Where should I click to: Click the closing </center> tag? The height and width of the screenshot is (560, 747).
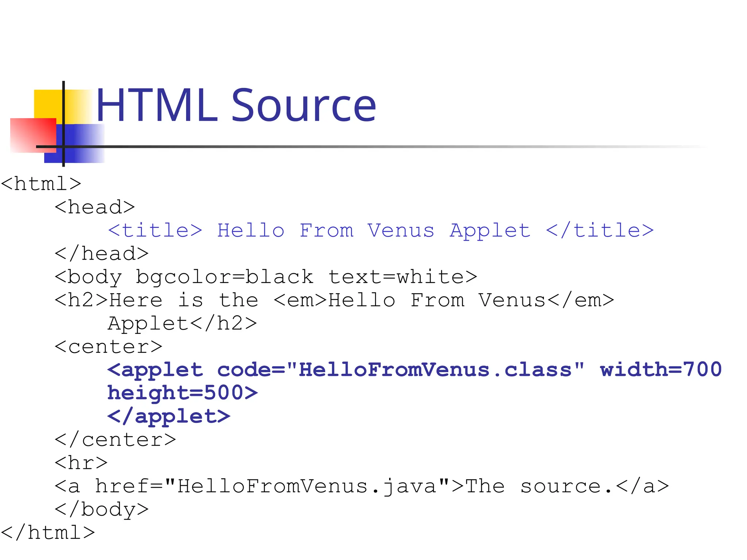[115, 440]
